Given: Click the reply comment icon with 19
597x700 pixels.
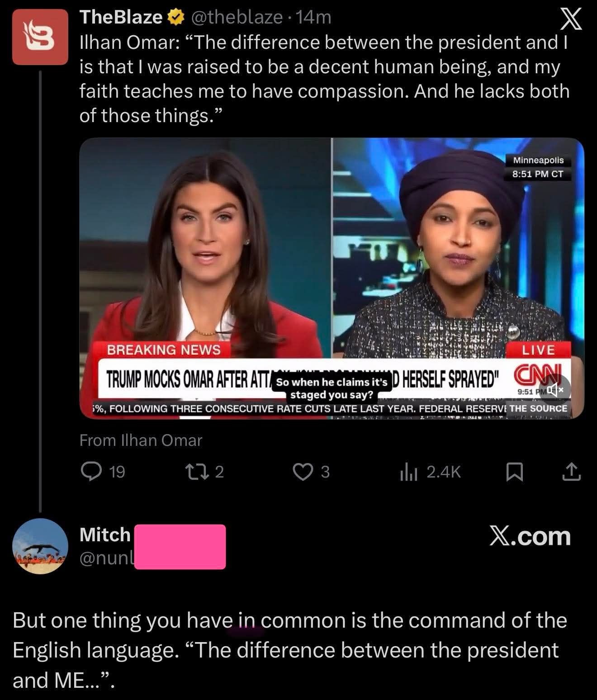Looking at the screenshot, I should click(x=90, y=472).
